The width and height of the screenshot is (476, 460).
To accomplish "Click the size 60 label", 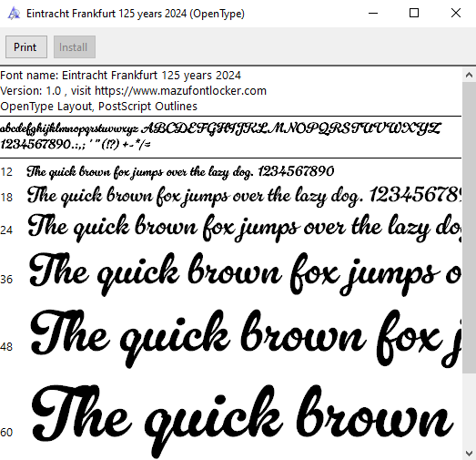I will pyautogui.click(x=6, y=433).
